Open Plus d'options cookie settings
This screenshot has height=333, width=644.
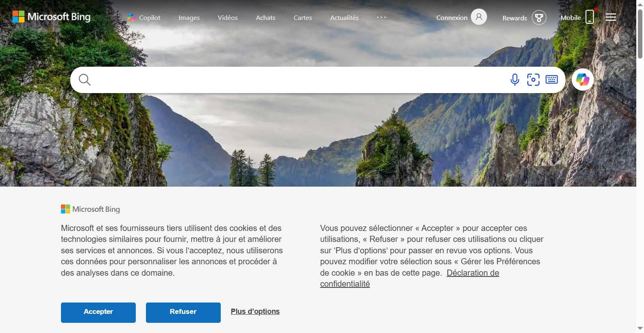click(255, 311)
